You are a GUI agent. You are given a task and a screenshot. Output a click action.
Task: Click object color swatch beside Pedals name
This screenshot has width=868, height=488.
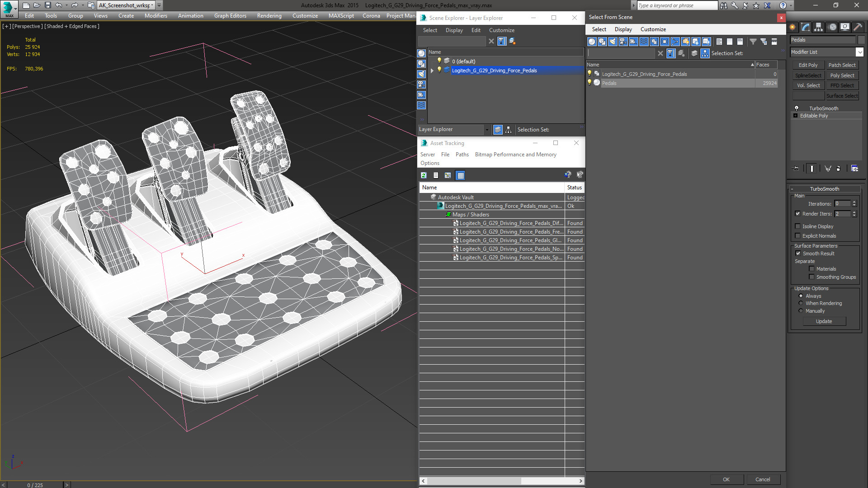point(861,40)
